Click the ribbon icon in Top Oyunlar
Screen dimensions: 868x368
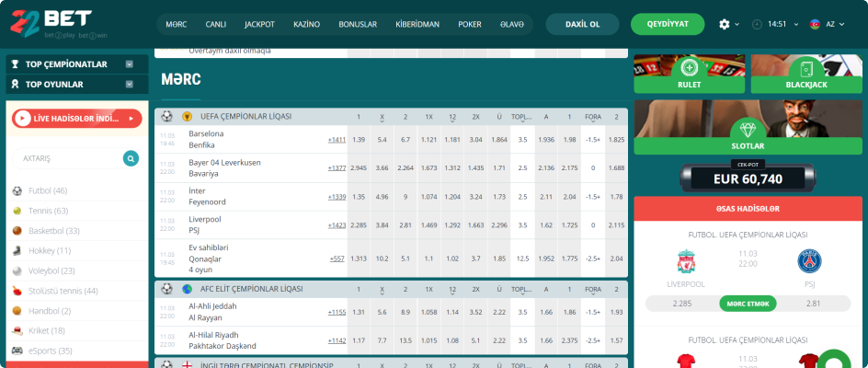(x=16, y=85)
